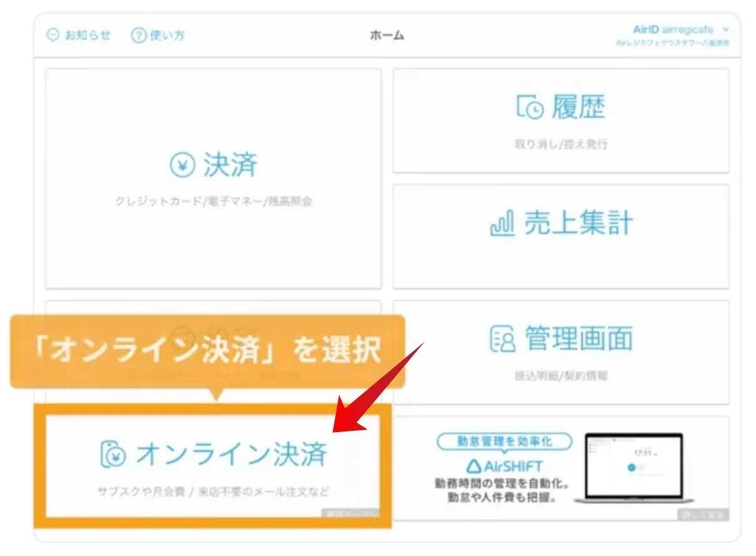The width and height of the screenshot is (756, 556).
Task: Open the 決済 payment tile
Action: tap(214, 178)
